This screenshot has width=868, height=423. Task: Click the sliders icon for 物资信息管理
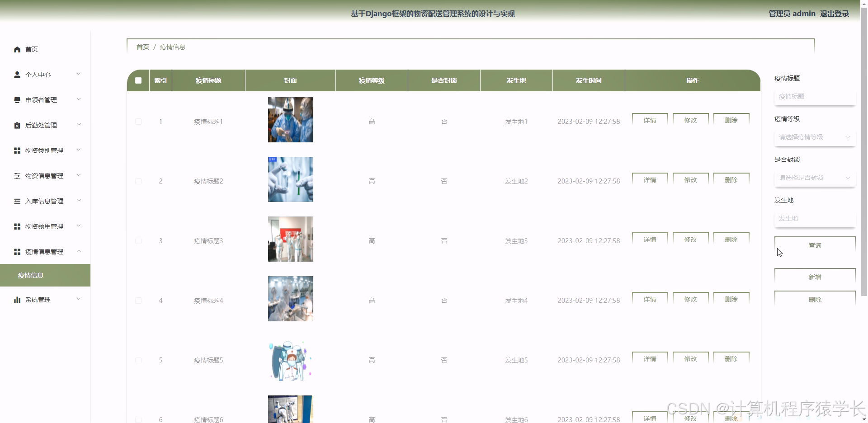pyautogui.click(x=17, y=176)
